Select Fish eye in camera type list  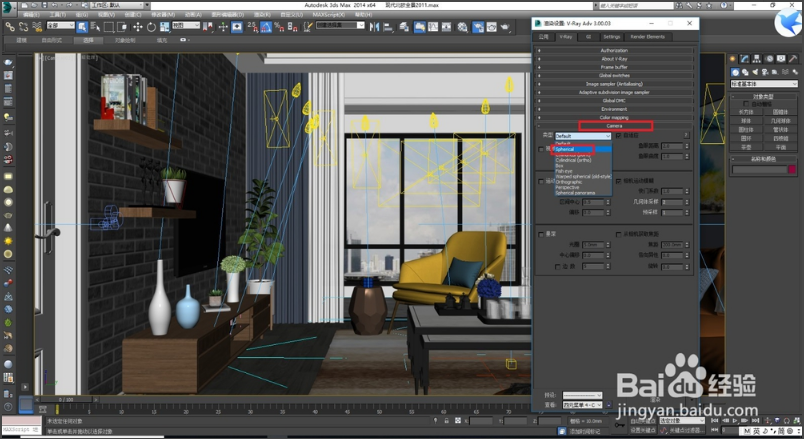(x=583, y=171)
